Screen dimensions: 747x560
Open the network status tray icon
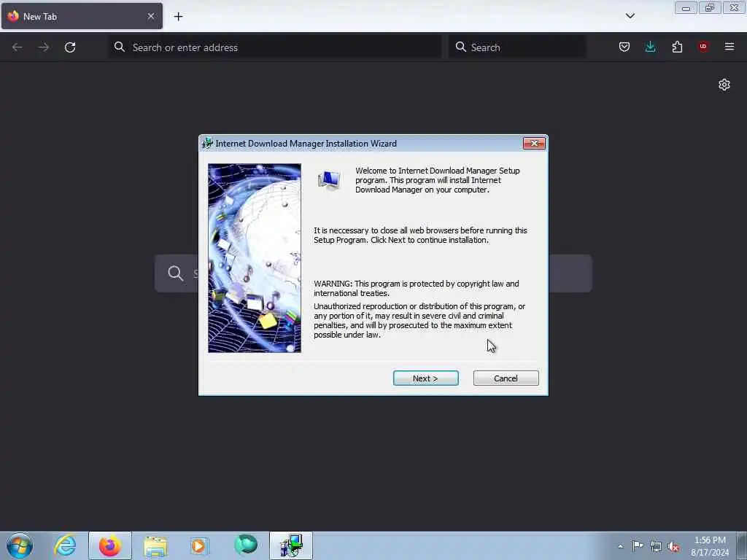[656, 547]
